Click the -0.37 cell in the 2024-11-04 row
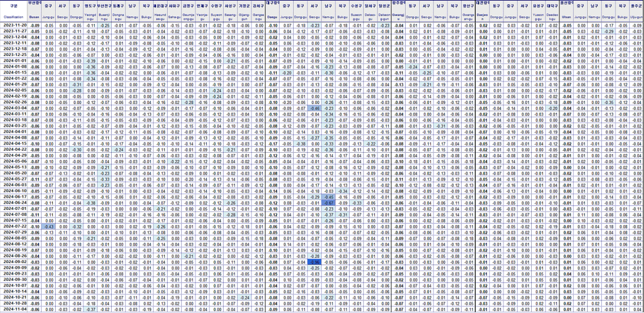This screenshot has width=644, height=313. [90, 309]
